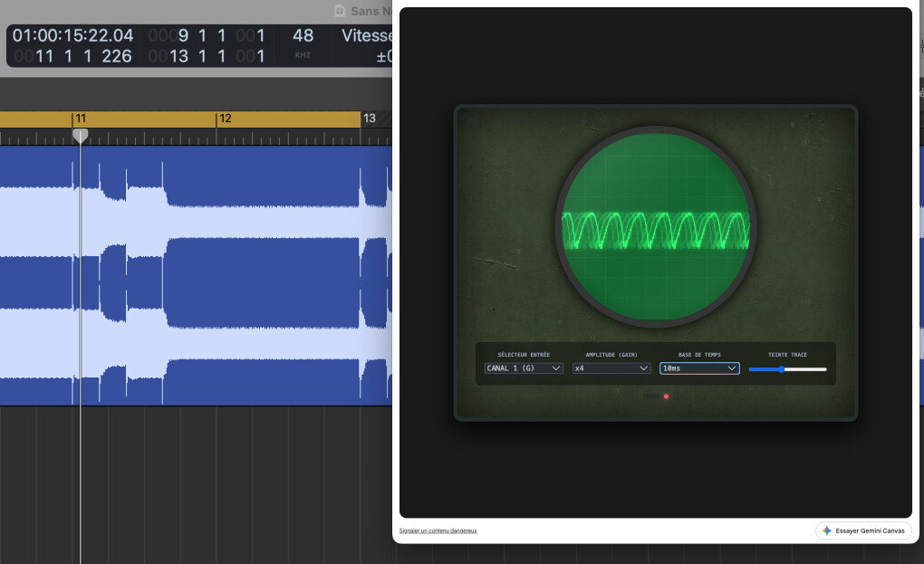
Task: Click the left locator value '9 1 1 1'
Action: pos(207,35)
